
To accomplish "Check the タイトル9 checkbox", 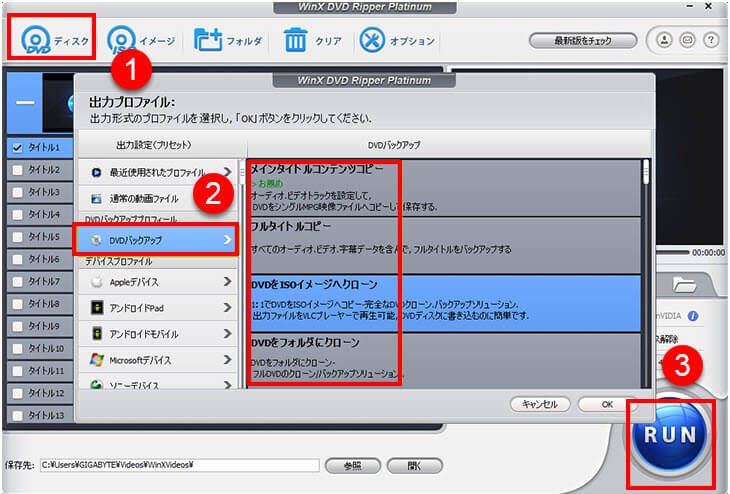I will 18,326.
